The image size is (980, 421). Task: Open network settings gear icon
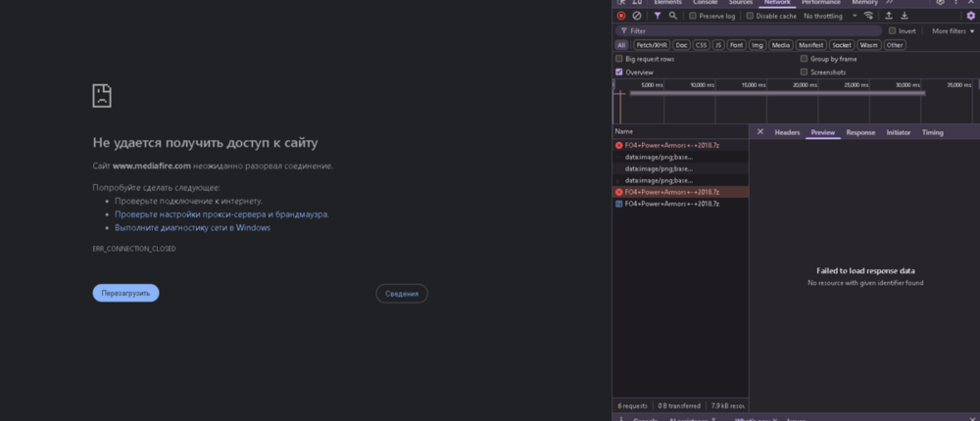click(970, 16)
